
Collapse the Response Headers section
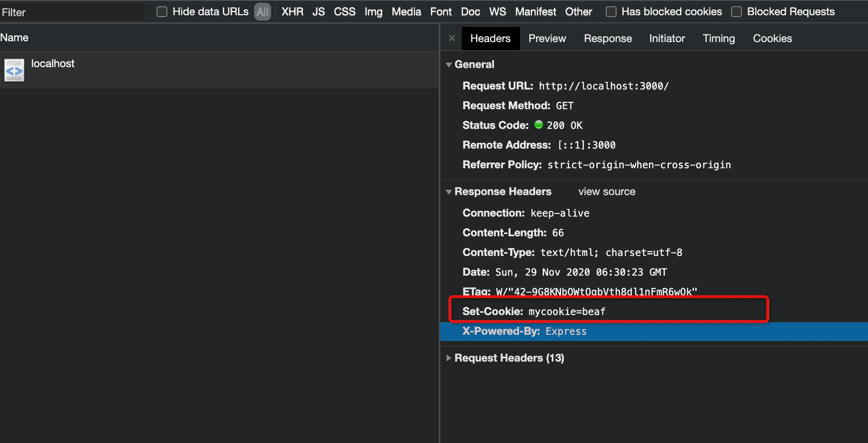449,192
